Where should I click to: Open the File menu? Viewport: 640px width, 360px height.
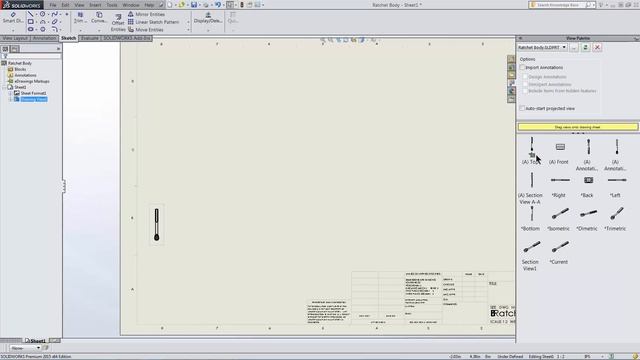[x=53, y=5]
